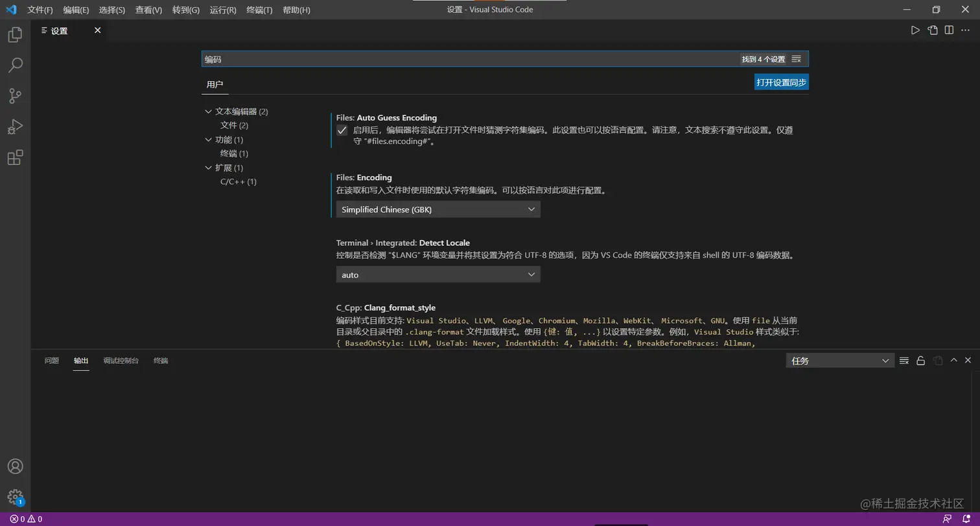Click the 打开设置同步 button

tap(781, 82)
